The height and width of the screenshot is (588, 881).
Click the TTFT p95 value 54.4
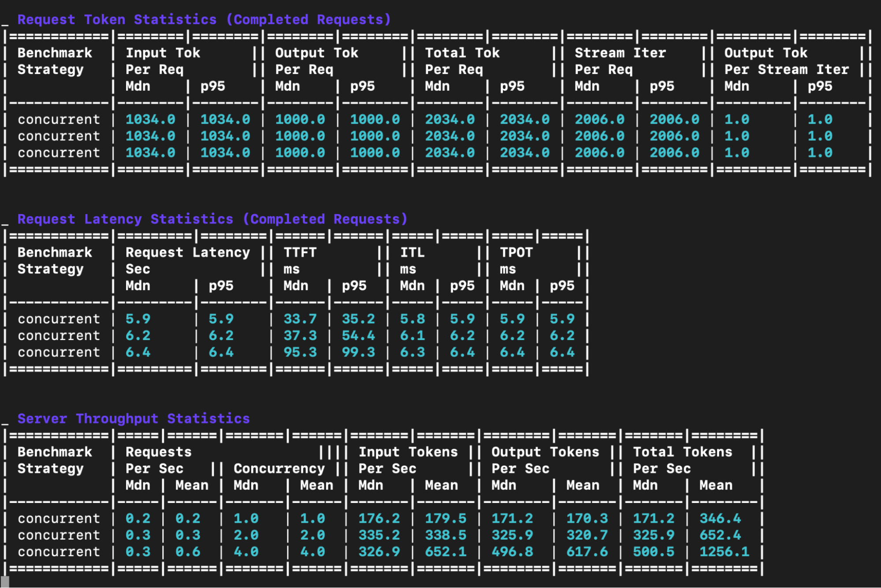pos(358,336)
